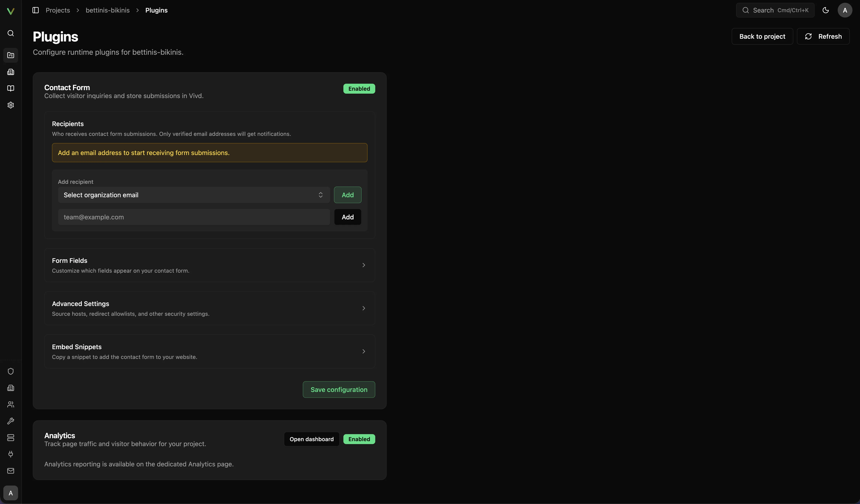The height and width of the screenshot is (504, 860).
Task: Open the Search sidebar icon
Action: (x=11, y=33)
